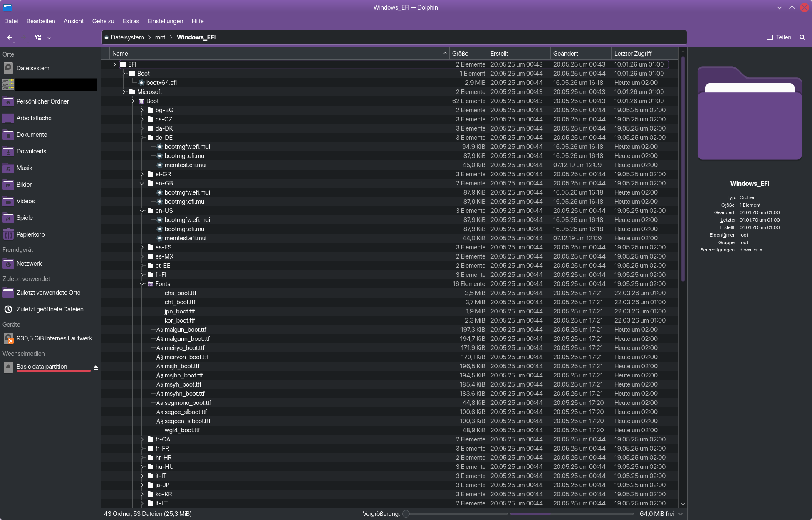Viewport: 812px width, 520px height.
Task: Collapse the Fonts folder tree
Action: [x=142, y=284]
